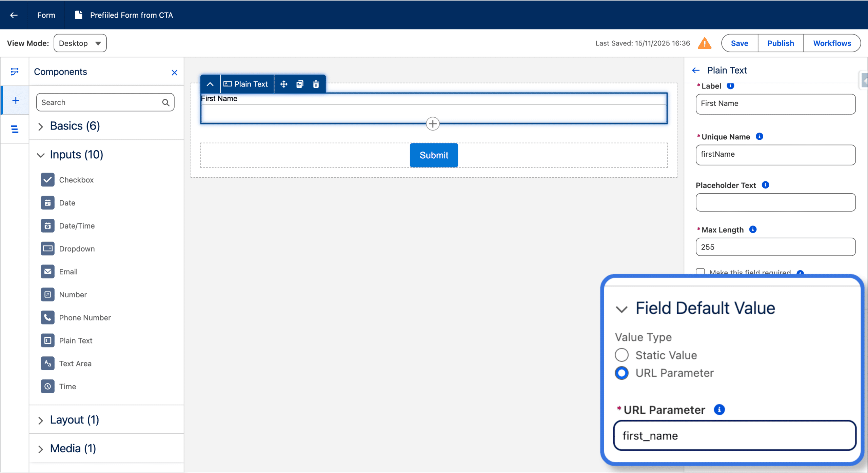868x473 pixels.
Task: Click the back arrow in top header
Action: 14,15
